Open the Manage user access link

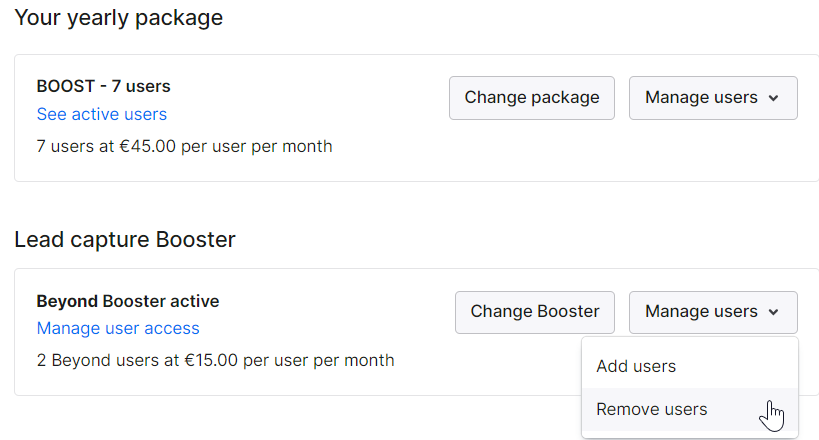[118, 328]
